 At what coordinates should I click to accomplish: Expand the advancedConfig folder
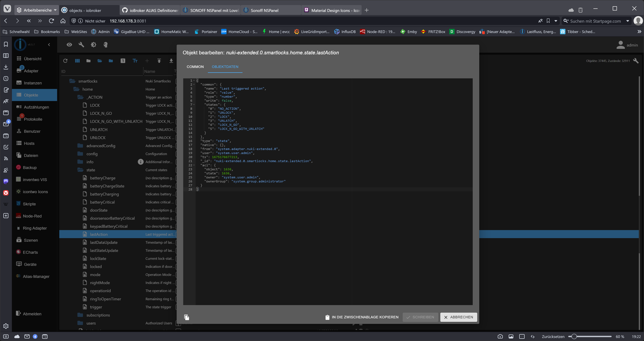[x=80, y=146]
